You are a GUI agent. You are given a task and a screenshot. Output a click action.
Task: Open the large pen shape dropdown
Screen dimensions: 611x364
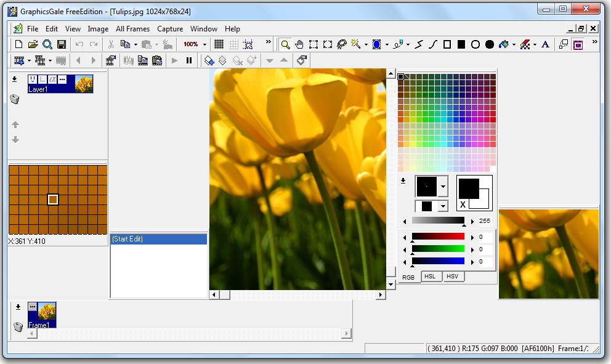coord(443,186)
